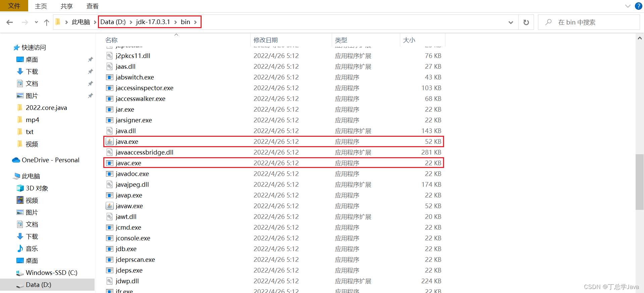Open 快速访问 in navigation pane
644x293 pixels.
coord(34,48)
